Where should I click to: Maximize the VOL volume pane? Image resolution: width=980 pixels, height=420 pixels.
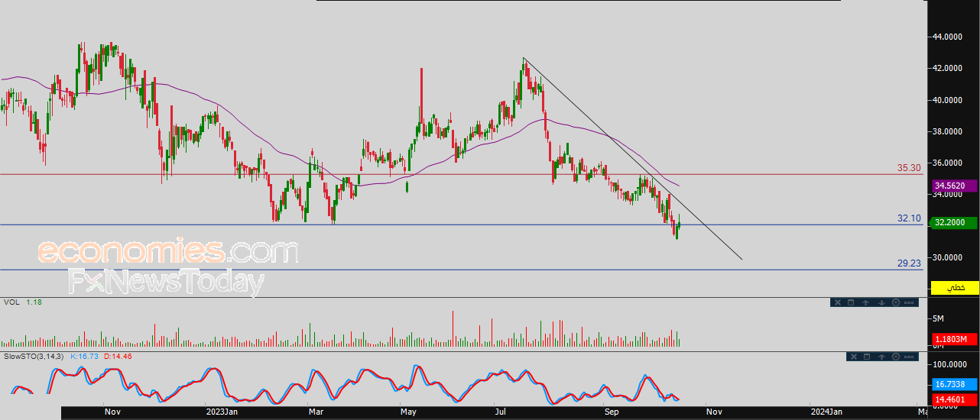click(851, 302)
